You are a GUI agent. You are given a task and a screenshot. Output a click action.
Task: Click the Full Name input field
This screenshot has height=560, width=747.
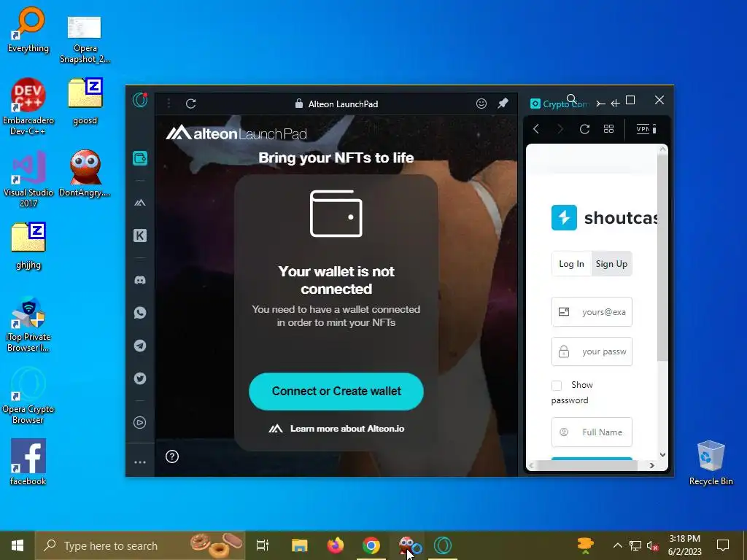[592, 432]
